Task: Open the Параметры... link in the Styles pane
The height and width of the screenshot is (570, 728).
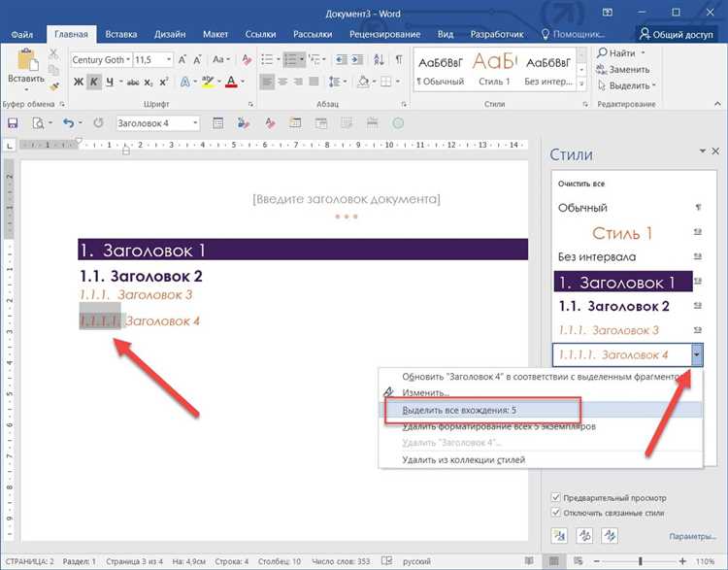Action: pos(691,536)
